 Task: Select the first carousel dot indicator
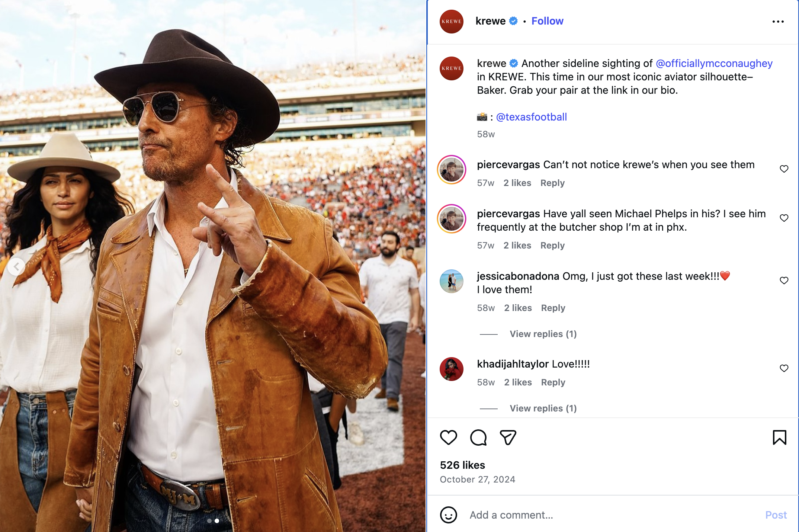tap(209, 521)
